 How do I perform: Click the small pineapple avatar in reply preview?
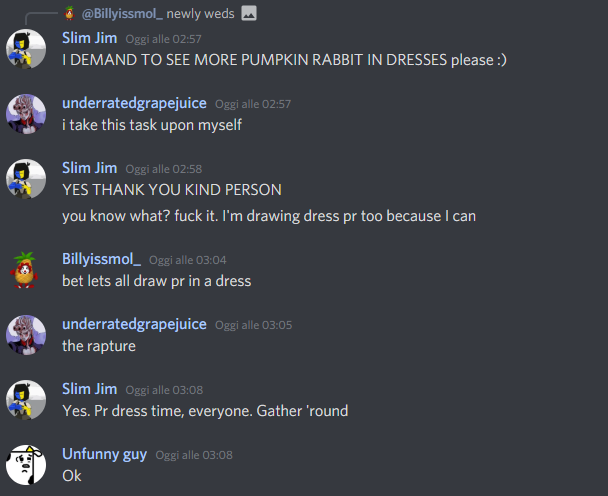69,13
